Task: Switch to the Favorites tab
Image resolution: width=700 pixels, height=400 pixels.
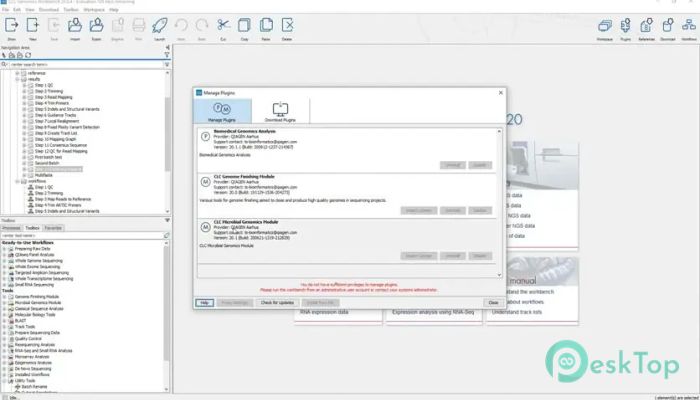Action: 53,228
